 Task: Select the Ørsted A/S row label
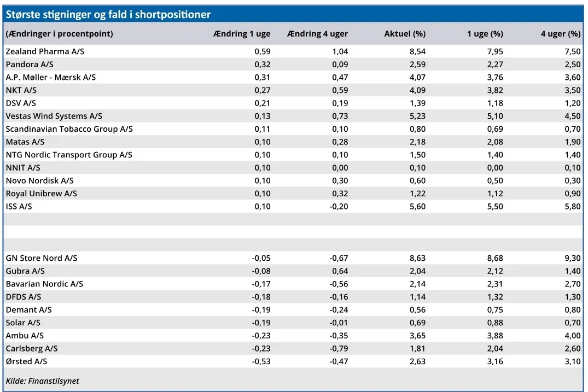[x=26, y=361]
